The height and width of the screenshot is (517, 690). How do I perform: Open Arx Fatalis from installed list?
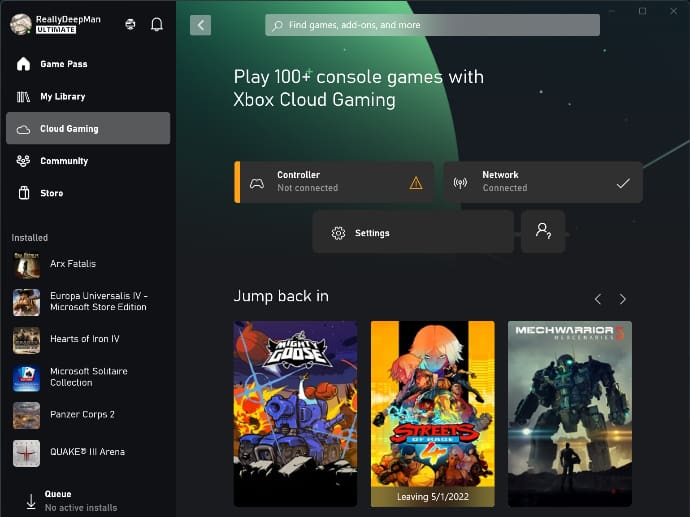[x=88, y=264]
